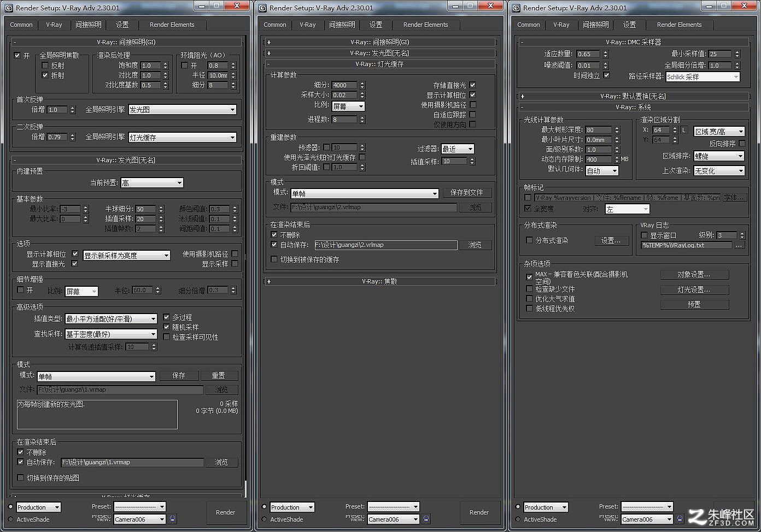
Task: Toggle 随机采样 checkbox
Action: [167, 327]
